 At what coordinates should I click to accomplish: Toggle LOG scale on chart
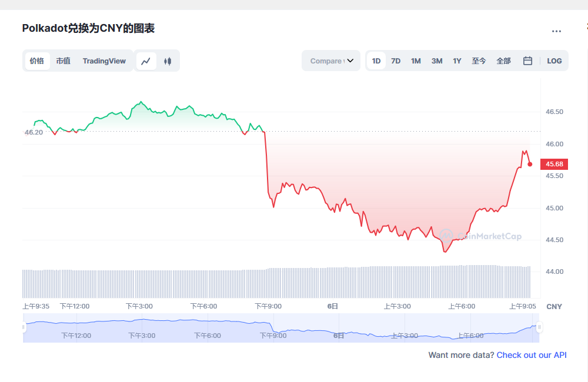tap(554, 61)
